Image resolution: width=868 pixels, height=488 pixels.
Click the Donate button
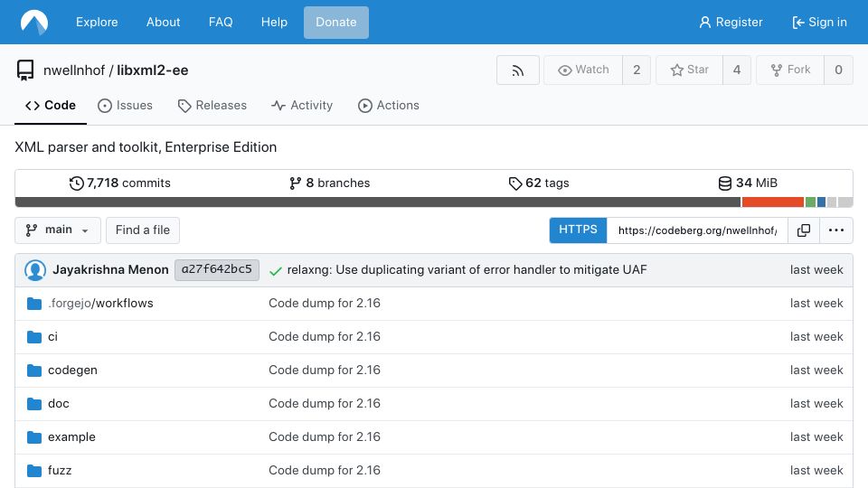click(x=336, y=22)
